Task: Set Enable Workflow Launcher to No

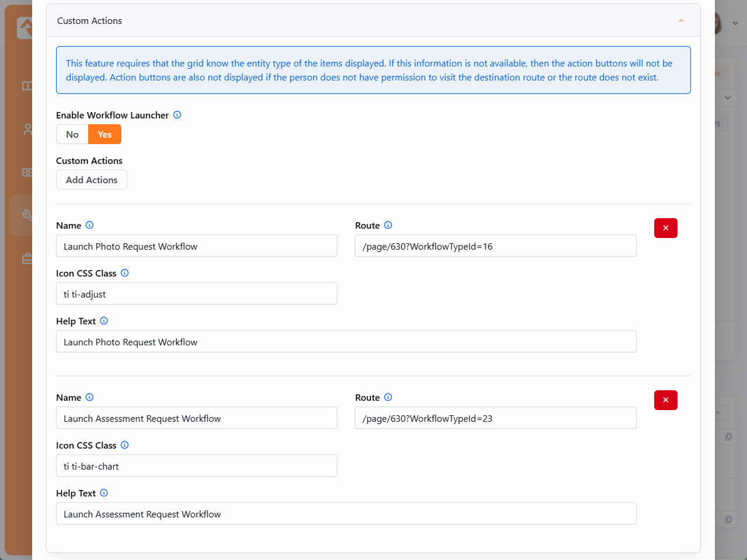Action: tap(72, 134)
